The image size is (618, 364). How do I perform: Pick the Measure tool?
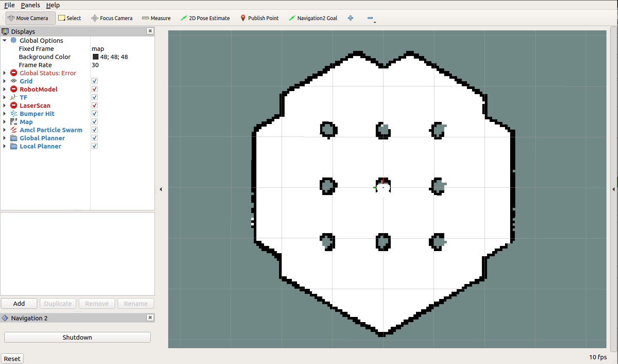pyautogui.click(x=156, y=18)
